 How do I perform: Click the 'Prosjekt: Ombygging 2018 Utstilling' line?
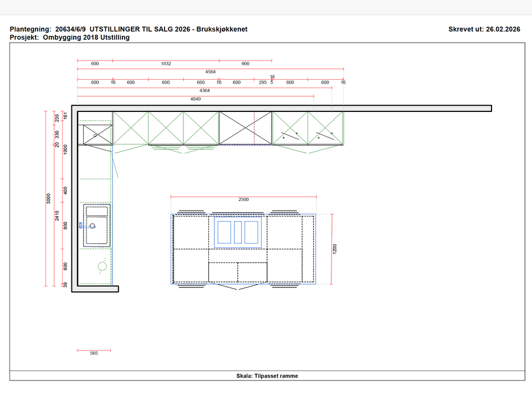[x=70, y=37]
